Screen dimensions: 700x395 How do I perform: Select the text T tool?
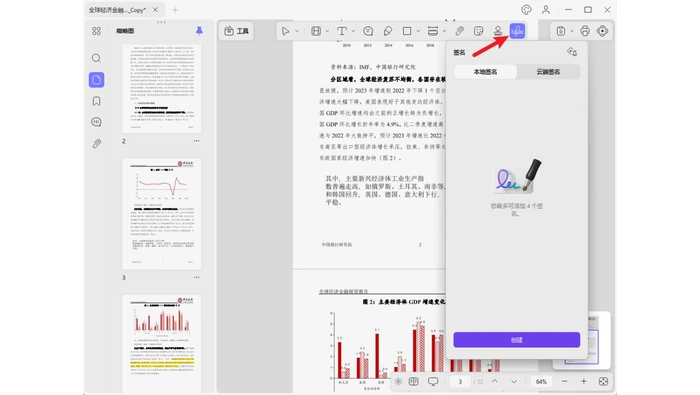pos(342,31)
